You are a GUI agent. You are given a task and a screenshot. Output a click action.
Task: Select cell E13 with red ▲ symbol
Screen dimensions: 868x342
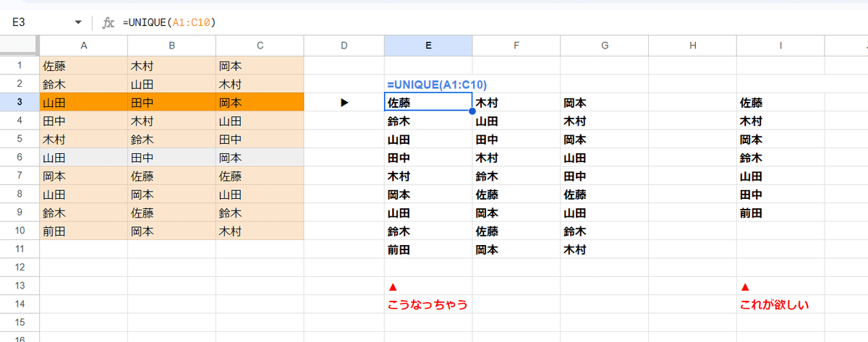click(x=428, y=286)
